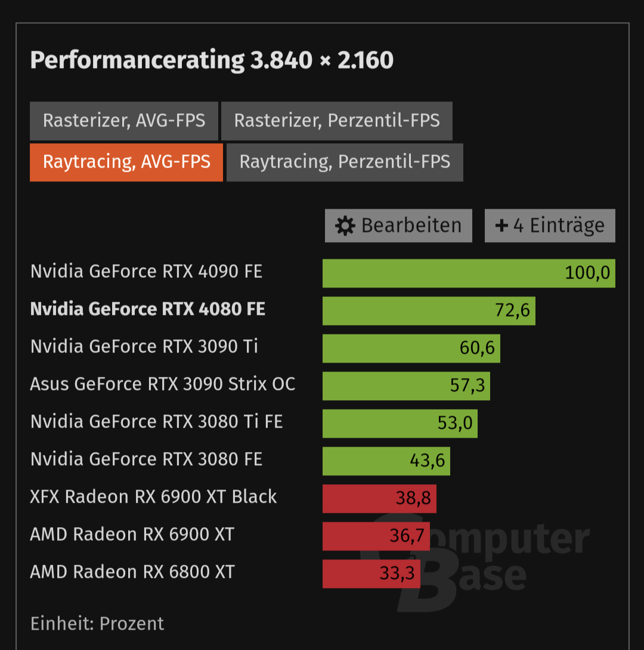644x650 pixels.
Task: Switch to Raytracing, Perzentil-FPS tab
Action: tap(345, 162)
